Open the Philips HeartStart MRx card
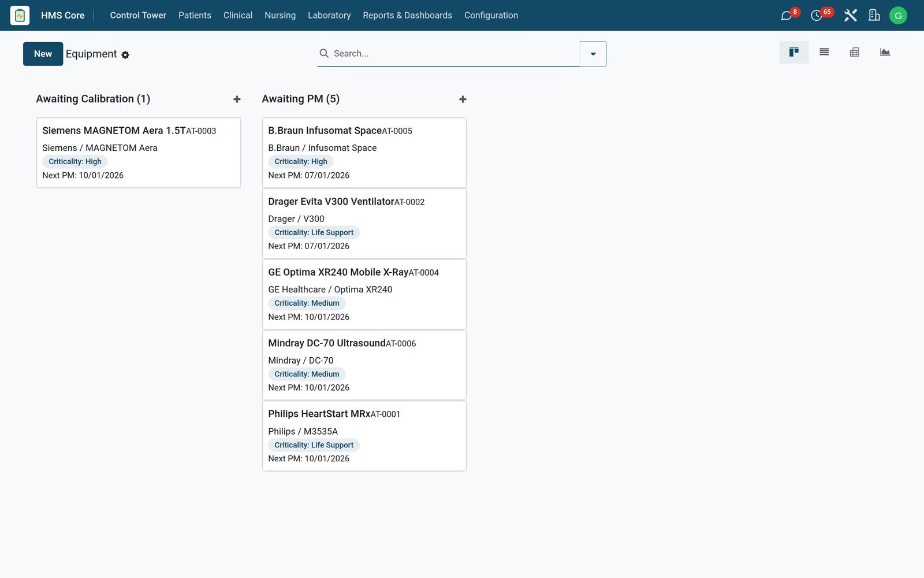This screenshot has width=924, height=578. point(364,436)
